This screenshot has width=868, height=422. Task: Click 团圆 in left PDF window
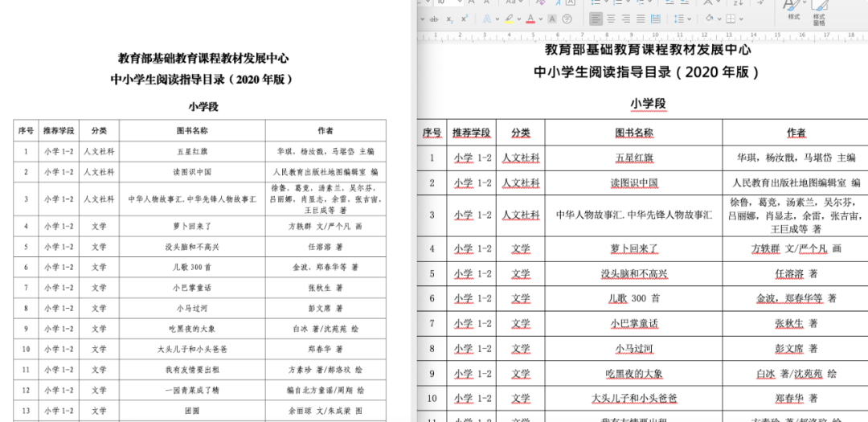(192, 411)
